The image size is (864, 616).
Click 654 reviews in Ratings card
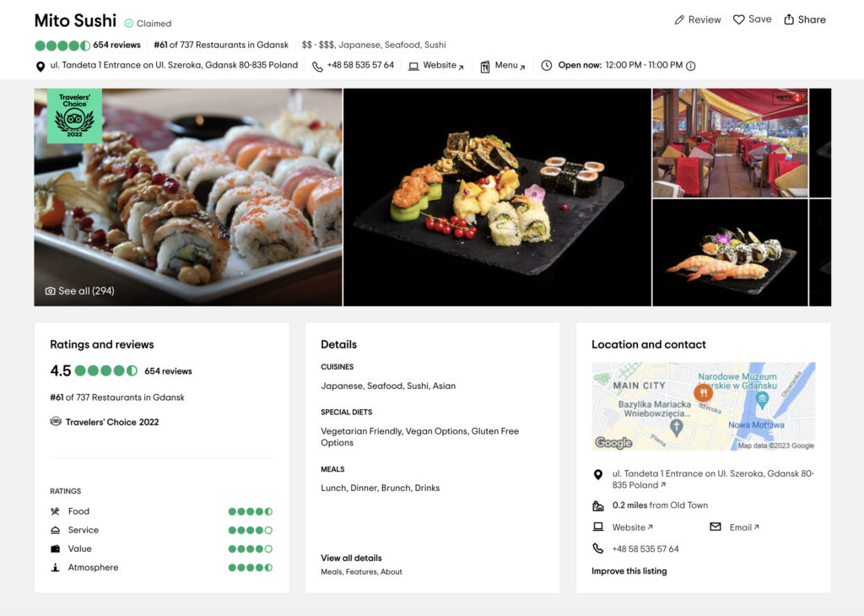pyautogui.click(x=168, y=371)
